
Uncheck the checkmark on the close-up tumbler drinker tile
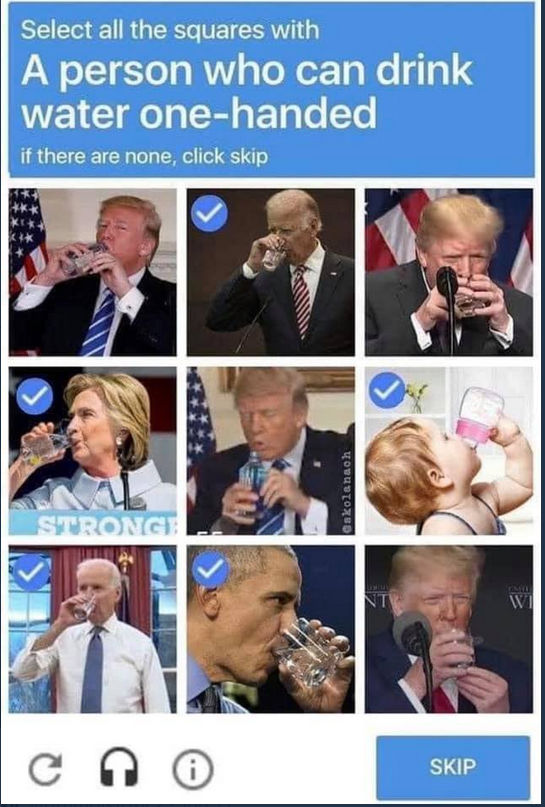point(210,570)
